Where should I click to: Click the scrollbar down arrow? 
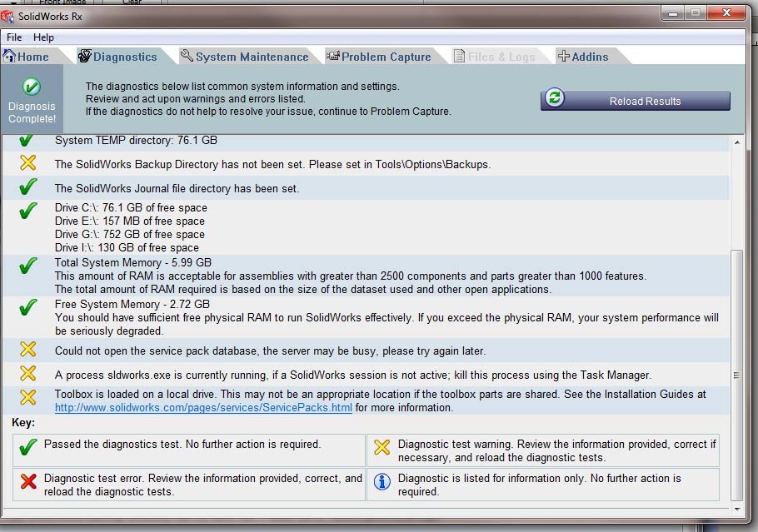[x=736, y=509]
